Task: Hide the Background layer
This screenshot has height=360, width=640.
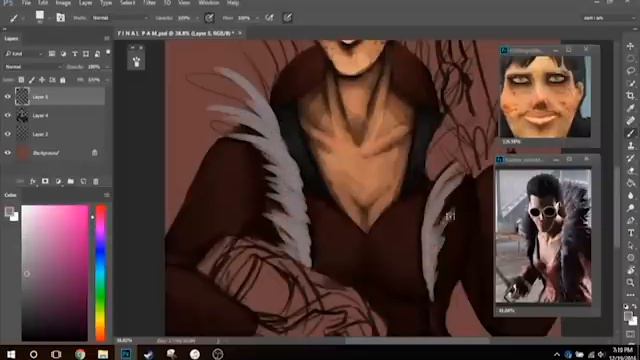Action: [8, 153]
